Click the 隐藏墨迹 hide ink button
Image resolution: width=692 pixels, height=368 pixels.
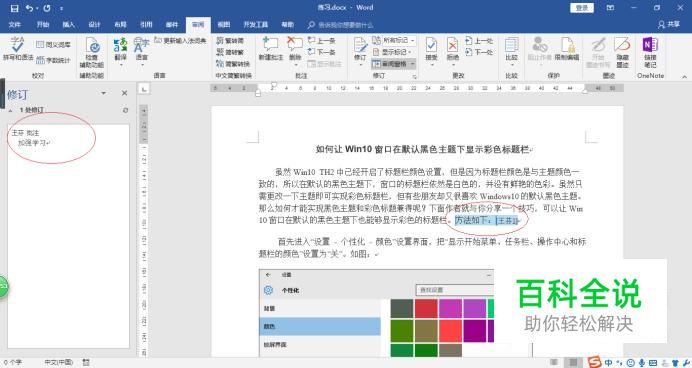[622, 52]
